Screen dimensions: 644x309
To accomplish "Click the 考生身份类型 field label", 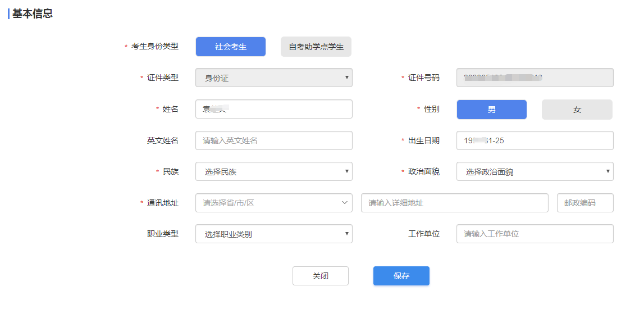I will click(154, 47).
